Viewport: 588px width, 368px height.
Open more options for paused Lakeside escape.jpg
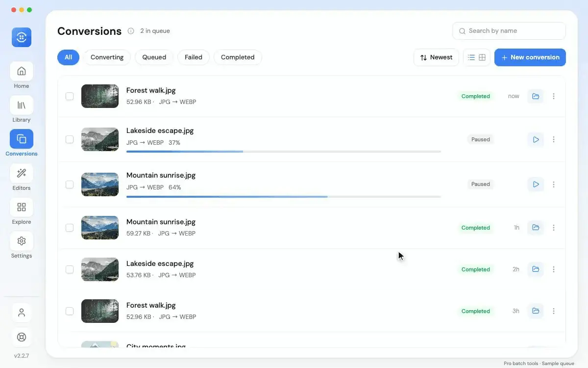pyautogui.click(x=554, y=139)
